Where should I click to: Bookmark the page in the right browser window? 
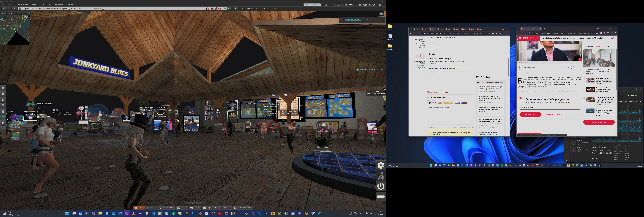click(x=597, y=33)
